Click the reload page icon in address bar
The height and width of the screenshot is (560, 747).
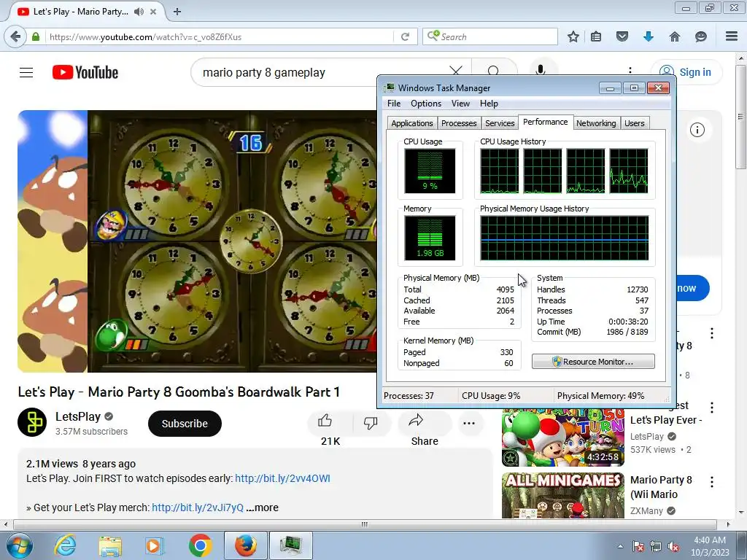[x=405, y=36]
